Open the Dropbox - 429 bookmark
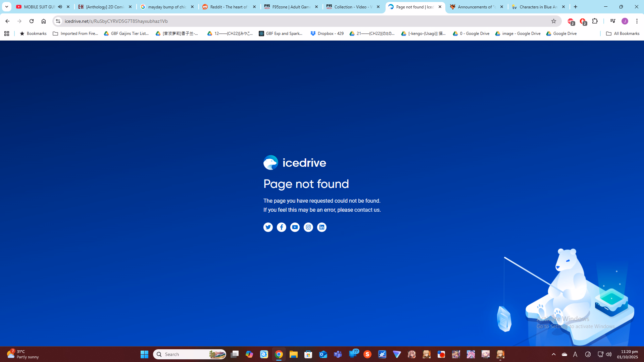Screen dimensions: 644x362 [x=327, y=34]
